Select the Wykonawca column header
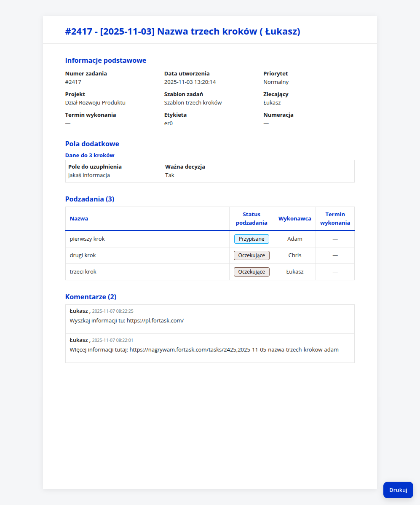 pos(294,218)
